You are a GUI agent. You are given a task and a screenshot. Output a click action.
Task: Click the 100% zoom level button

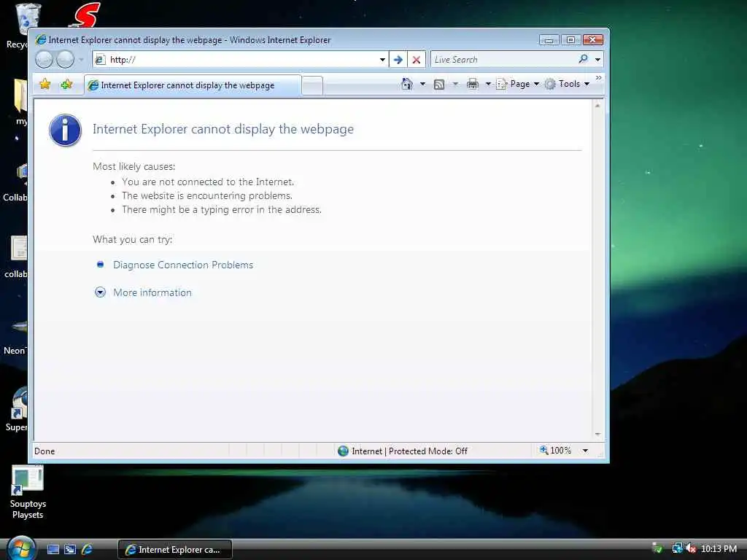tap(555, 451)
